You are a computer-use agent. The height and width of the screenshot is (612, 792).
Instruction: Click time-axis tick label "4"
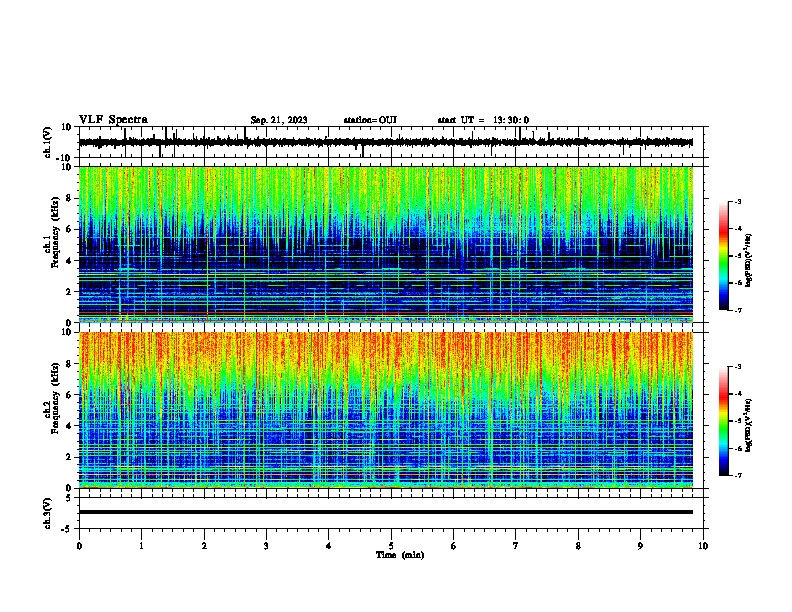tap(328, 546)
